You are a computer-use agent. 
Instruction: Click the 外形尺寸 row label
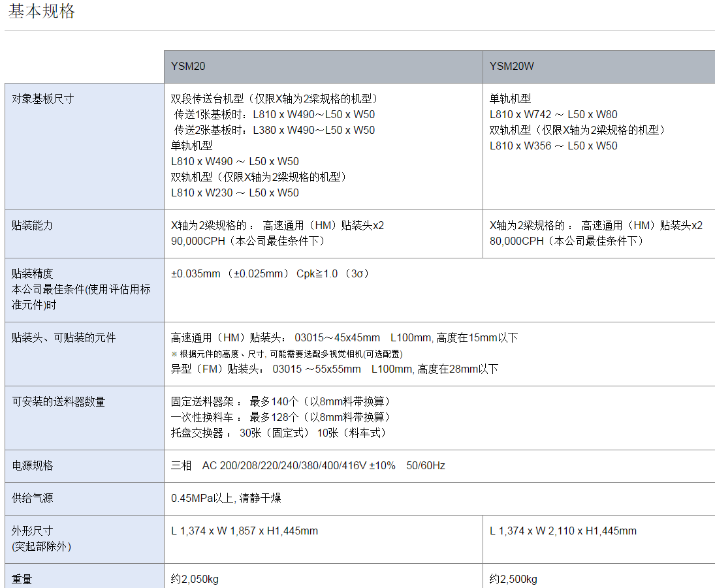click(33, 531)
